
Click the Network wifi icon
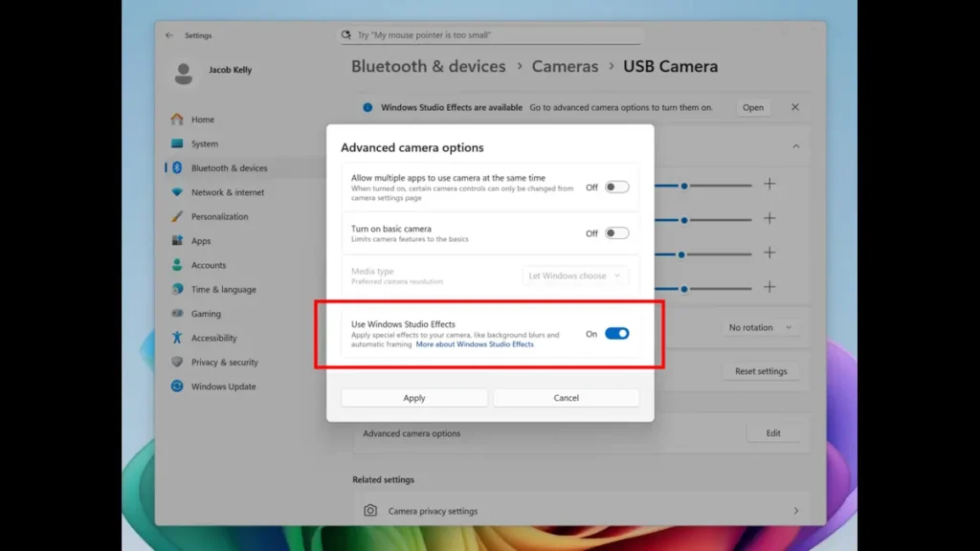177,191
